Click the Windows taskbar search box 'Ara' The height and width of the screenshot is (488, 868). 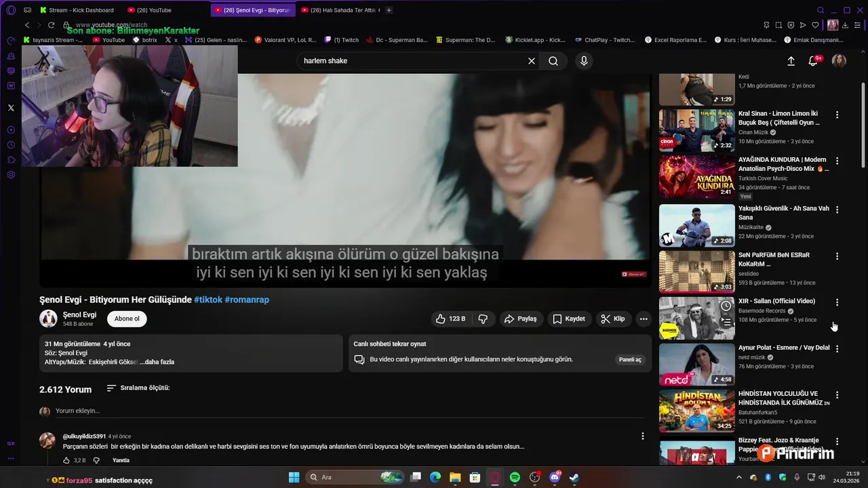coord(356,477)
